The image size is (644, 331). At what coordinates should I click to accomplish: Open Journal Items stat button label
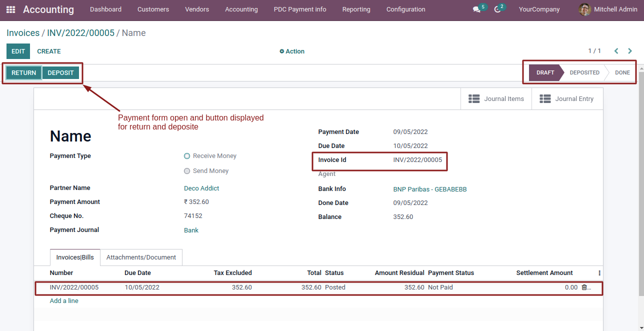click(504, 99)
